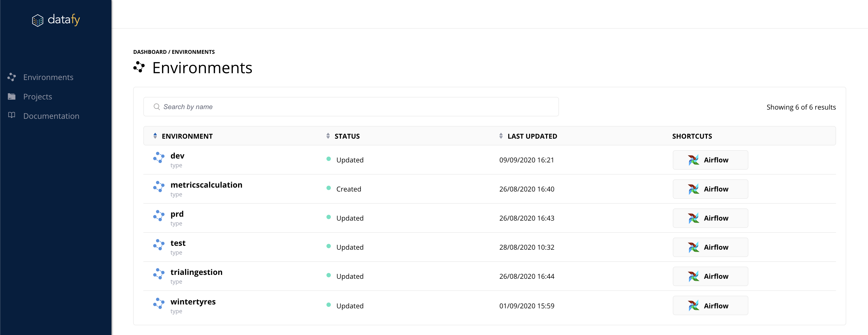The height and width of the screenshot is (335, 868).
Task: Click the Environments sidebar icon
Action: coord(12,77)
